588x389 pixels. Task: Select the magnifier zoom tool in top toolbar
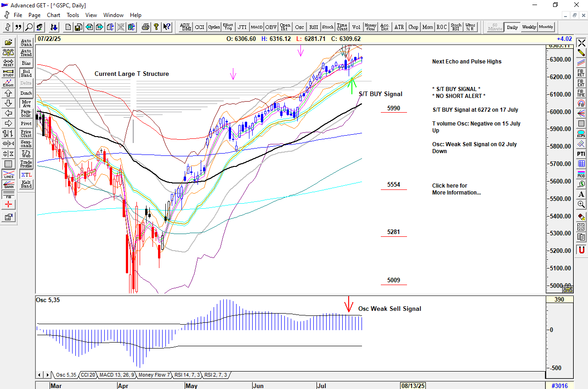pyautogui.click(x=29, y=27)
